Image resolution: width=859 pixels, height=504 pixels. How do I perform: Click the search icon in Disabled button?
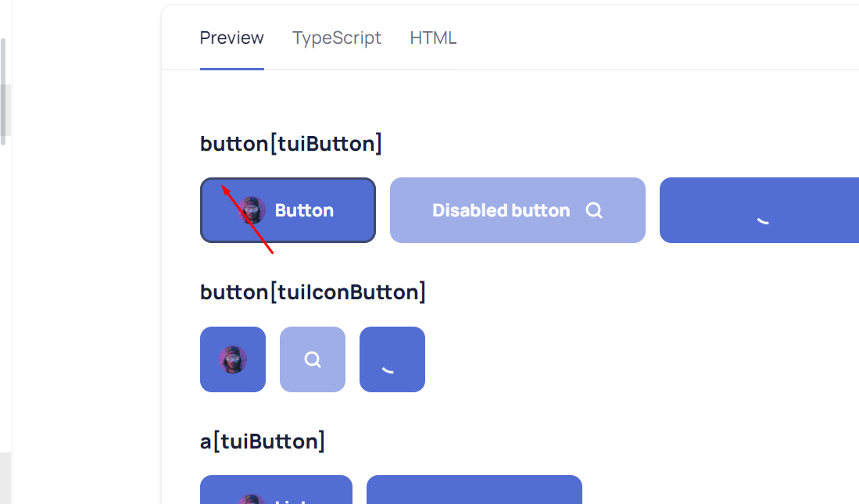coord(594,210)
